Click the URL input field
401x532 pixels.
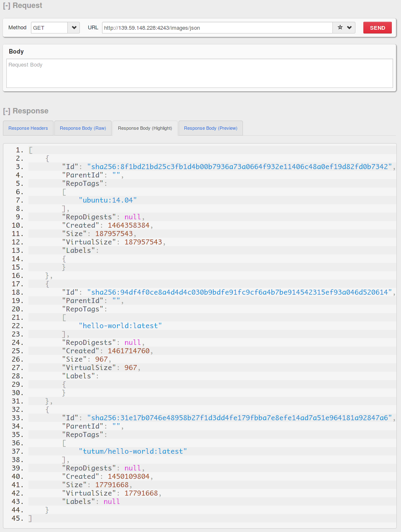click(x=217, y=28)
